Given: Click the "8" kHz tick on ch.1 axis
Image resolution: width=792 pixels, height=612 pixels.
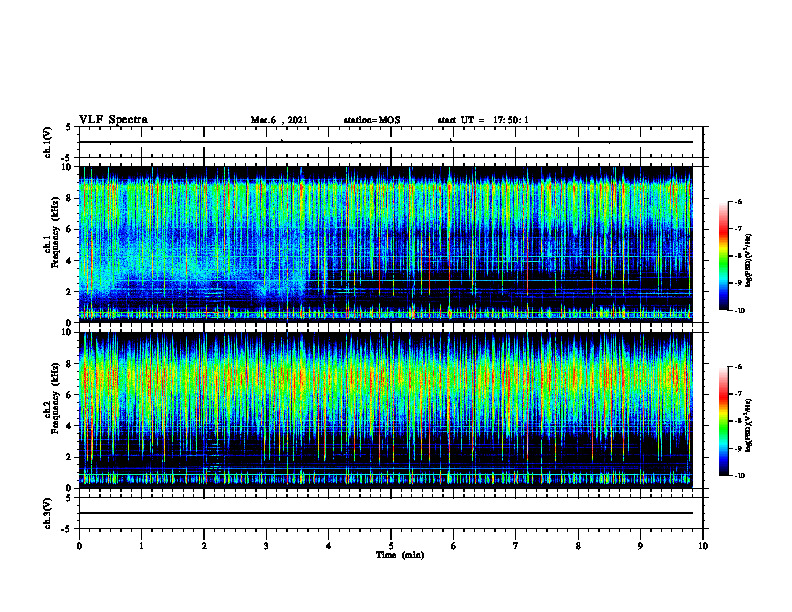Looking at the screenshot, I should (x=69, y=198).
